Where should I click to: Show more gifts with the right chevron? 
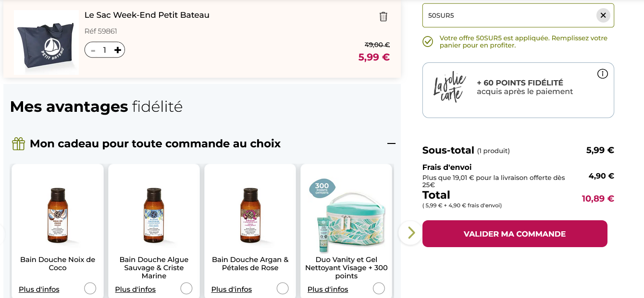click(410, 232)
